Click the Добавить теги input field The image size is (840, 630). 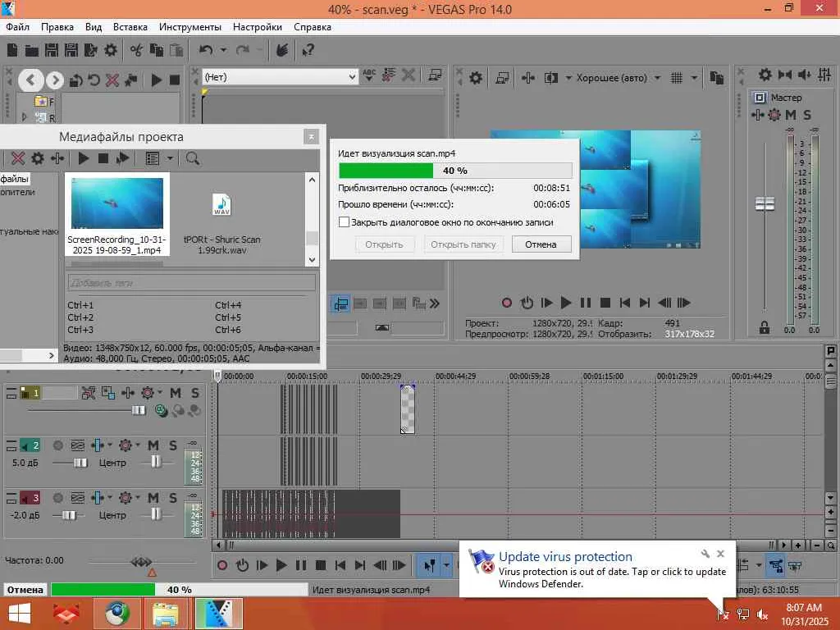click(192, 282)
